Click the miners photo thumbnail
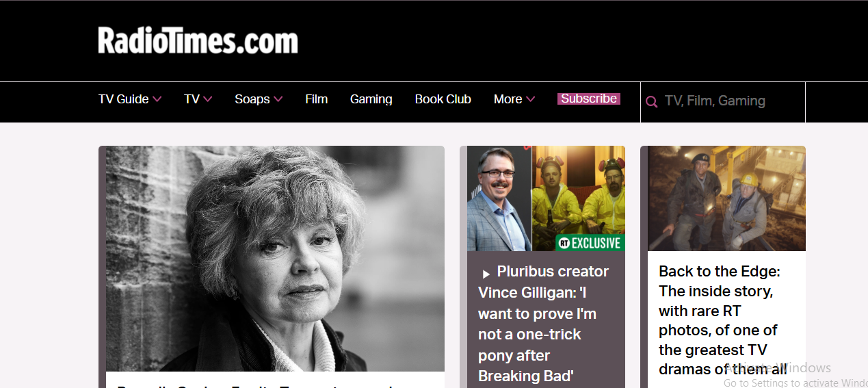Screen dimensions: 868x388 pos(726,198)
